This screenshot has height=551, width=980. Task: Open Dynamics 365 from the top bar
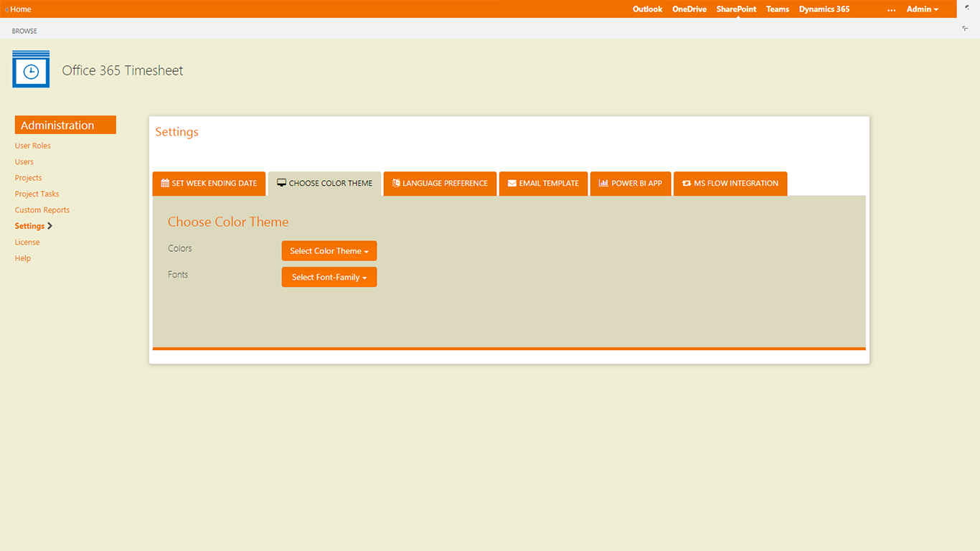click(x=824, y=9)
